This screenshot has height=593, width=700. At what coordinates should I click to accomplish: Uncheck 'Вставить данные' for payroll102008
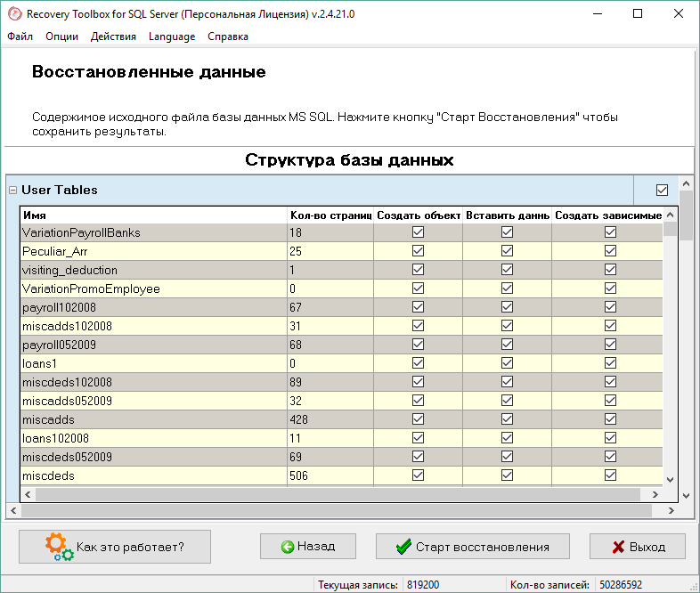[507, 307]
